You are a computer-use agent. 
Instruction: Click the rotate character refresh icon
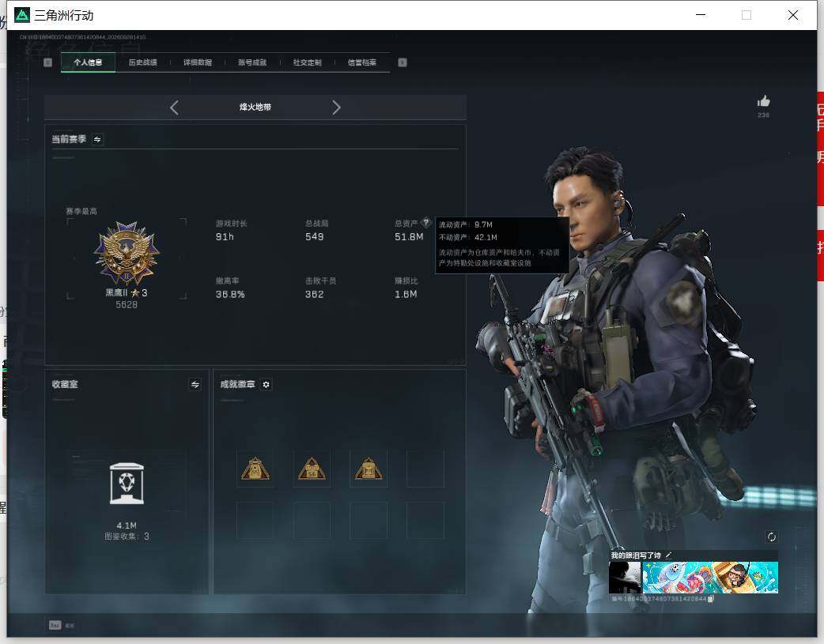772,537
